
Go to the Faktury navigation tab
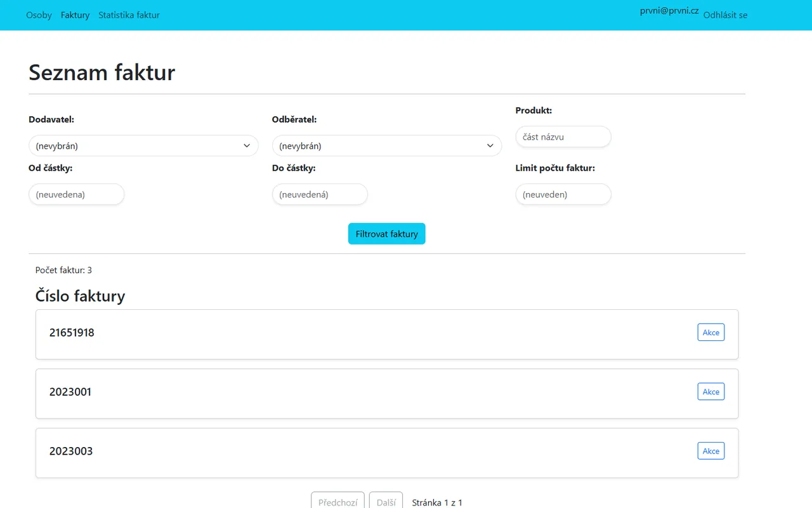tap(75, 15)
